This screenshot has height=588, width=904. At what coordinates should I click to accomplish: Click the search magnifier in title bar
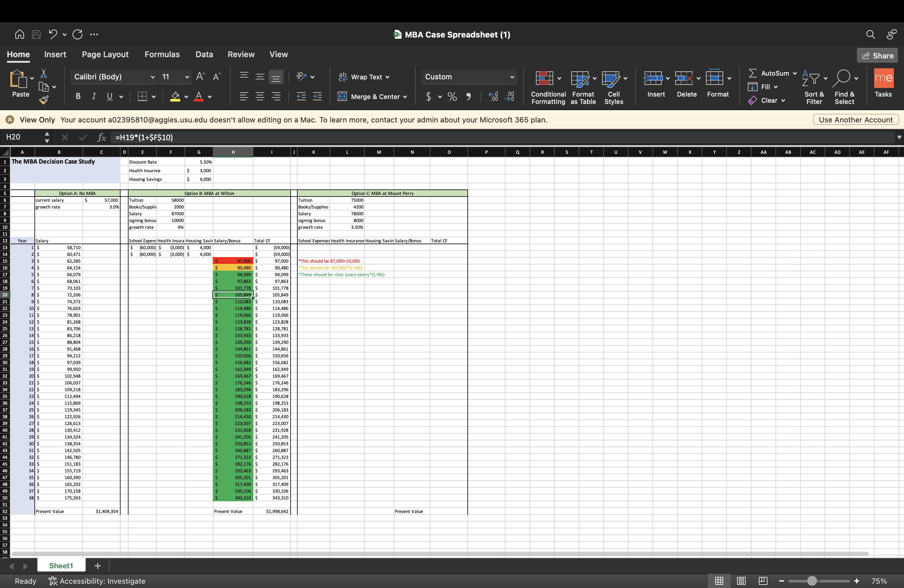click(x=870, y=34)
